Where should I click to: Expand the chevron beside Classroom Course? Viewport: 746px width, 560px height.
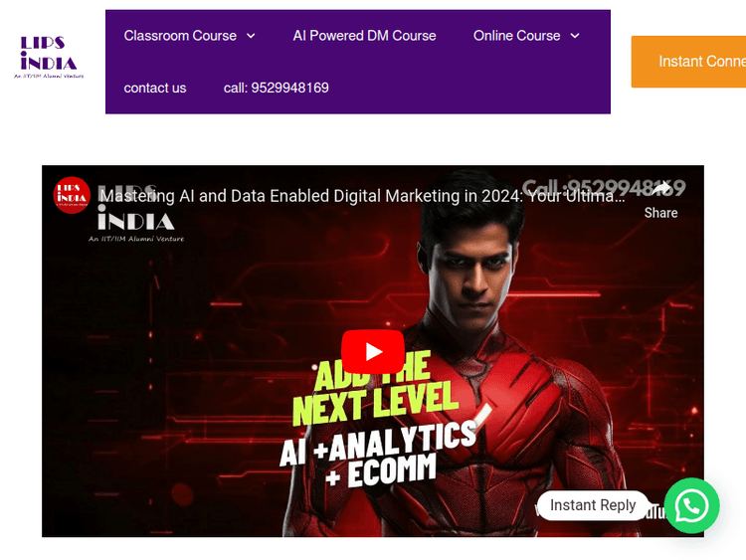252,36
